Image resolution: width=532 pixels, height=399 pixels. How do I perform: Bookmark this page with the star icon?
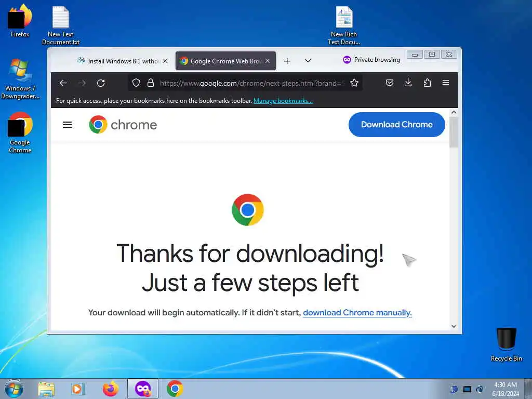pos(354,83)
